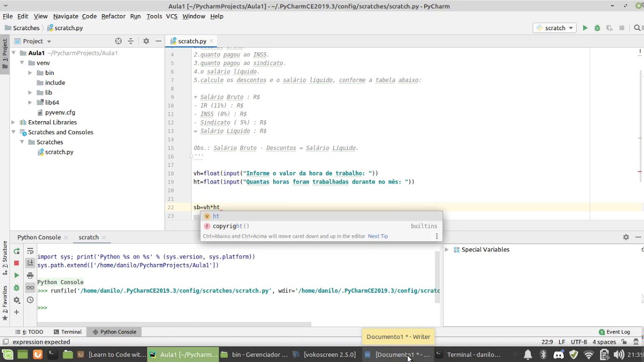644x362 pixels.
Task: Select copyright() completion suggestion
Action: point(321,226)
